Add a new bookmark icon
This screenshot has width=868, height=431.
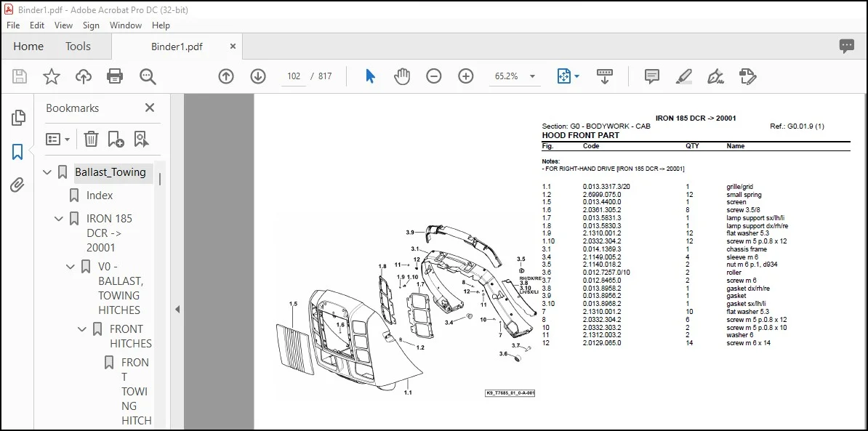click(x=116, y=139)
